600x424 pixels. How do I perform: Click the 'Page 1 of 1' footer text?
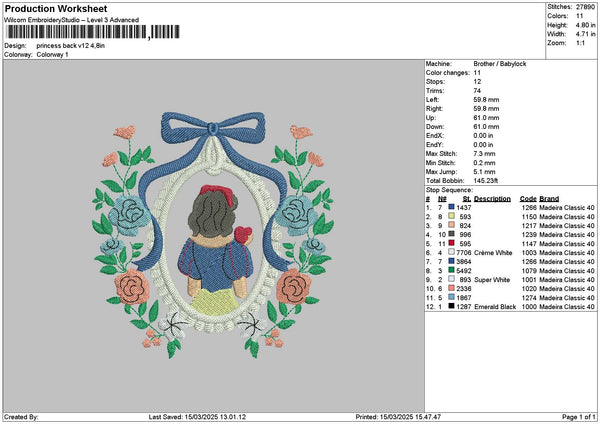click(x=579, y=417)
